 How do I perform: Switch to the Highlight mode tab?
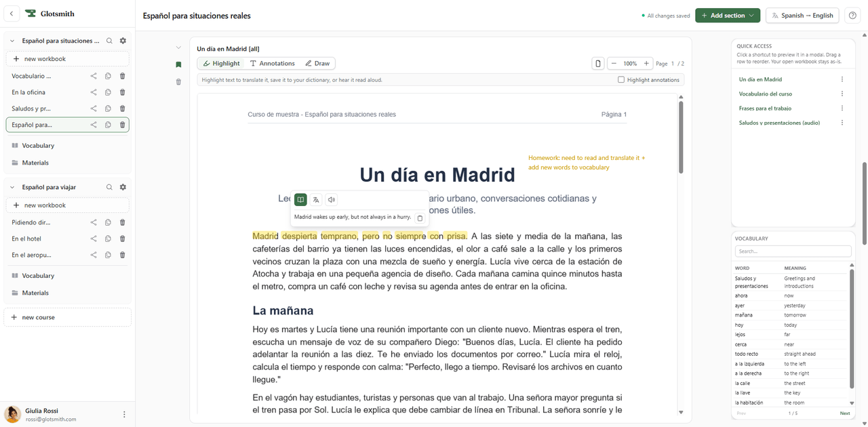point(222,64)
